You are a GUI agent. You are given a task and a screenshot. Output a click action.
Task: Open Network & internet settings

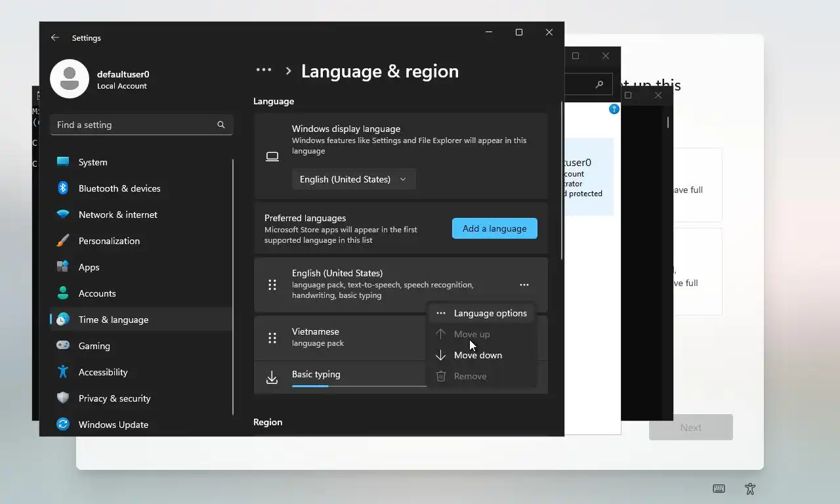pyautogui.click(x=141, y=215)
